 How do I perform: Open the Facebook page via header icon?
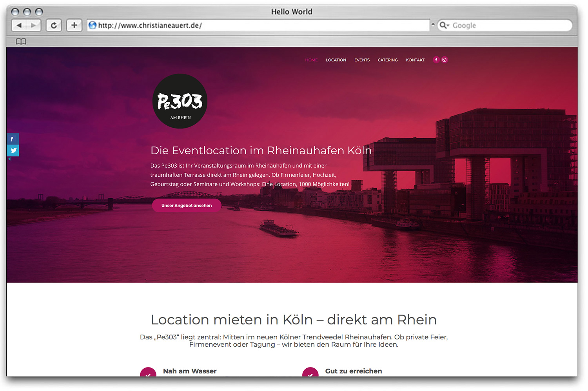pos(436,60)
